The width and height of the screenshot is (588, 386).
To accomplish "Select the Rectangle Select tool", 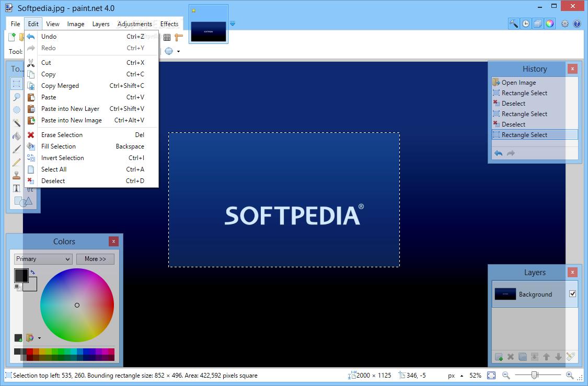I will tap(17, 84).
